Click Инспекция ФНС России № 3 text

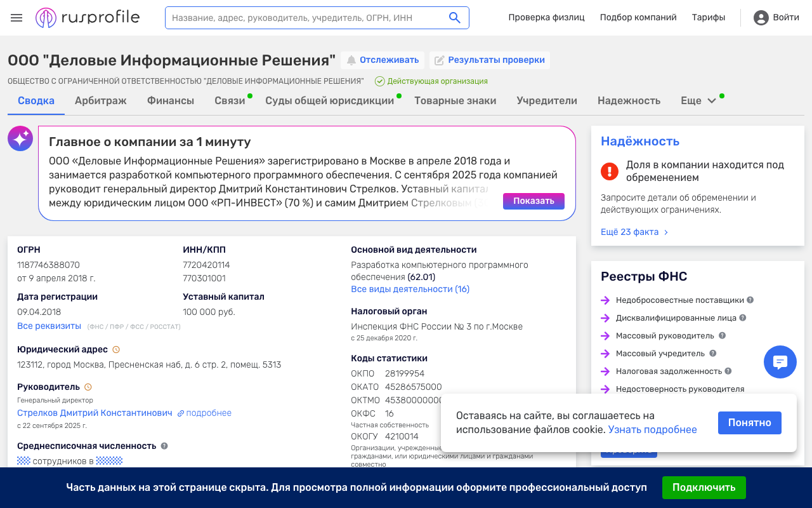click(436, 326)
